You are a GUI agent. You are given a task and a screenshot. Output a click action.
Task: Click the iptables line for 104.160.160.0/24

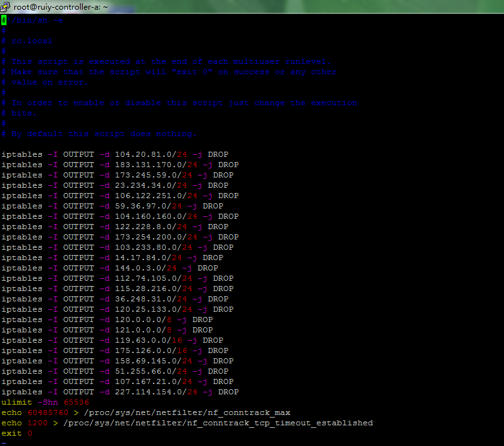120,216
